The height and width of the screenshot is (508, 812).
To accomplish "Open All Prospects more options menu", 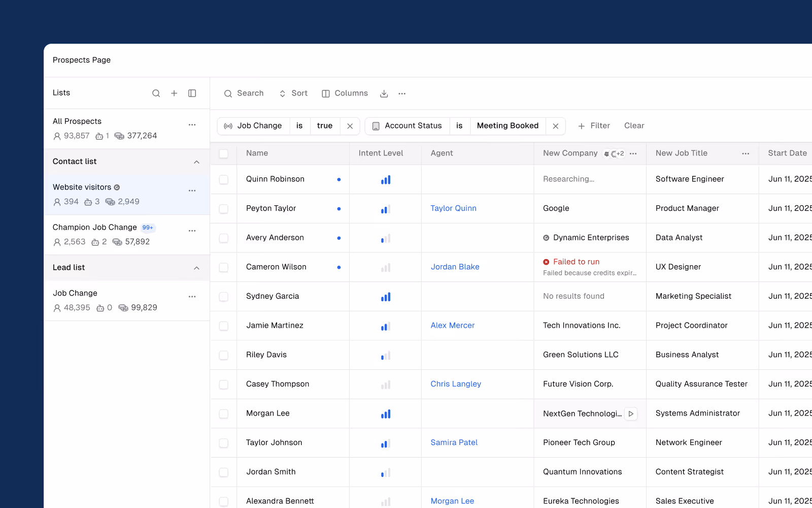I will [192, 125].
